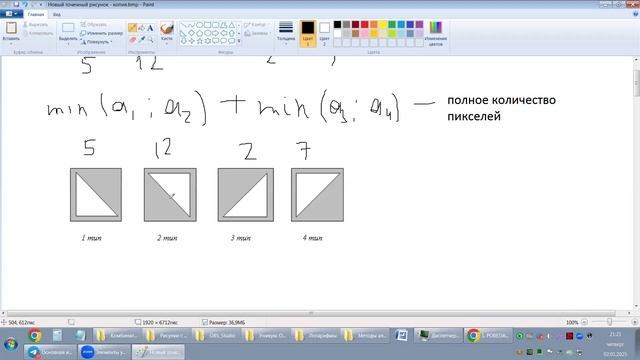Screen dimensions: 640x360
Task: Click the Paste clipboard icon
Action: tap(11, 28)
